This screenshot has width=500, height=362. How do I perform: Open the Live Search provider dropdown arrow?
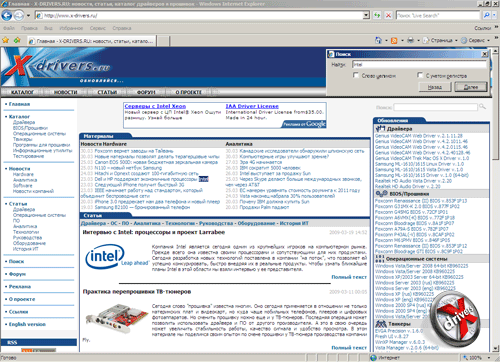coord(495,15)
